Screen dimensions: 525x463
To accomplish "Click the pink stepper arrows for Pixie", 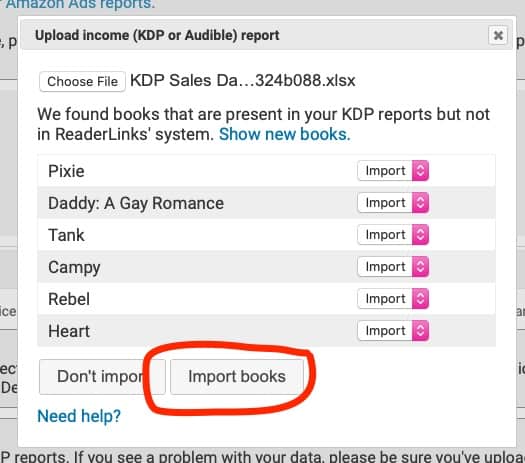I will click(x=420, y=171).
